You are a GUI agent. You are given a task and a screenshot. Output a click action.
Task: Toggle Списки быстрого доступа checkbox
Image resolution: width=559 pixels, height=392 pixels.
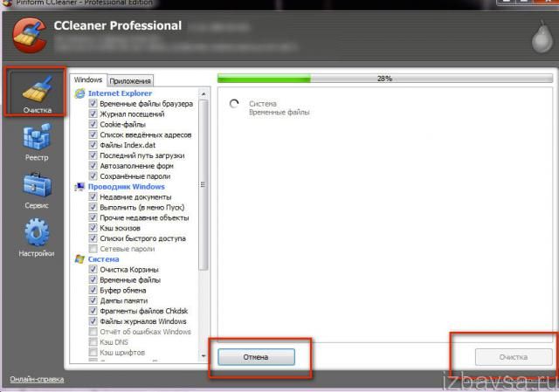93,238
